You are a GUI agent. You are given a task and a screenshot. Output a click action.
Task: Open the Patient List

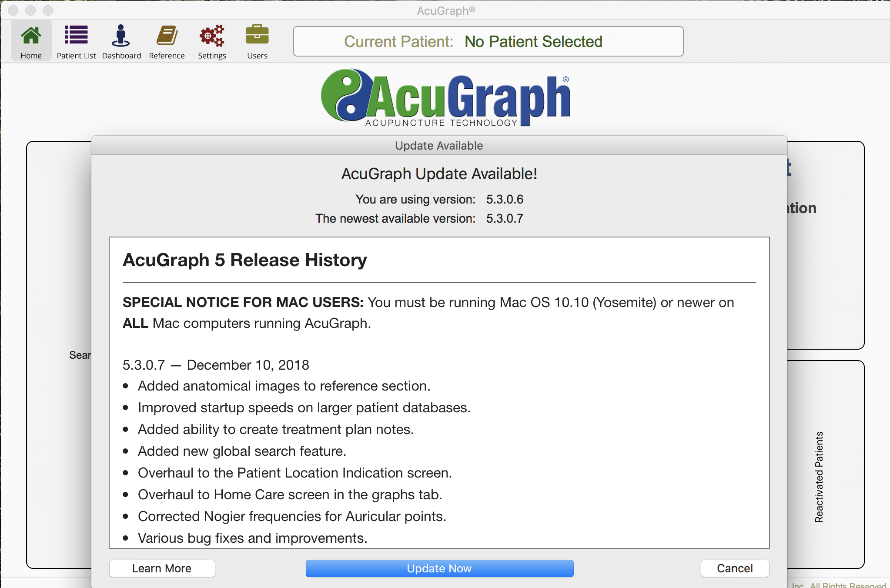[x=76, y=40]
